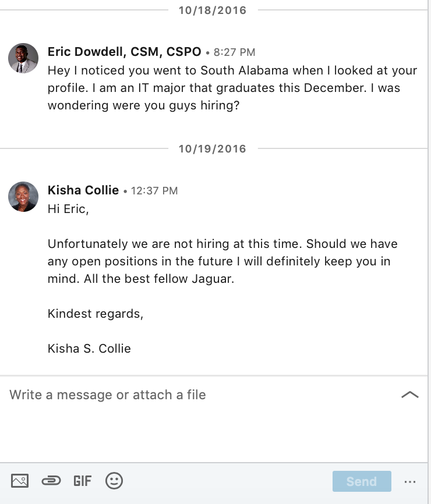Click the image upload icon
This screenshot has height=504, width=431.
20,481
